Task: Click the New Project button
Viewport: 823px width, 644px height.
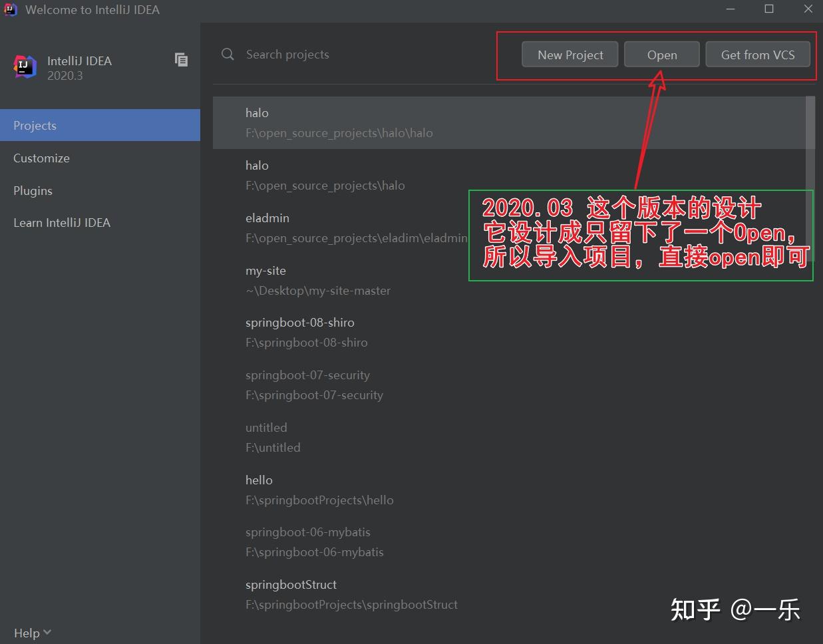Action: pyautogui.click(x=570, y=55)
